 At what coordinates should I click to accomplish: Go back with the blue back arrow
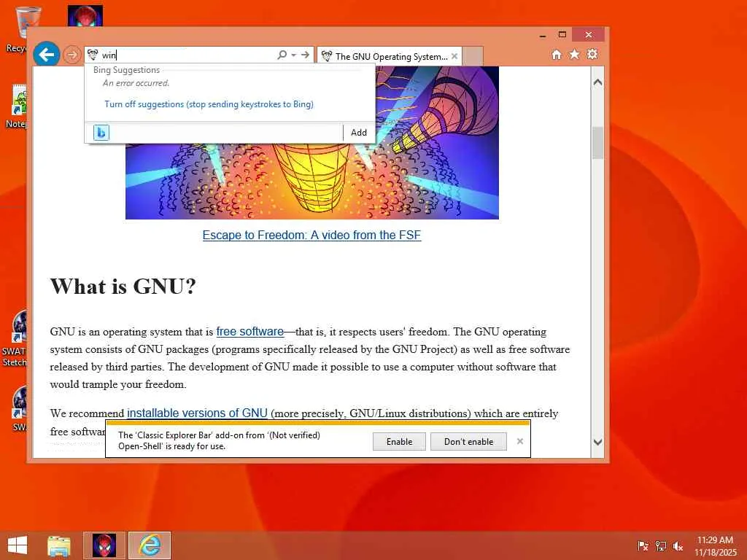pyautogui.click(x=47, y=55)
